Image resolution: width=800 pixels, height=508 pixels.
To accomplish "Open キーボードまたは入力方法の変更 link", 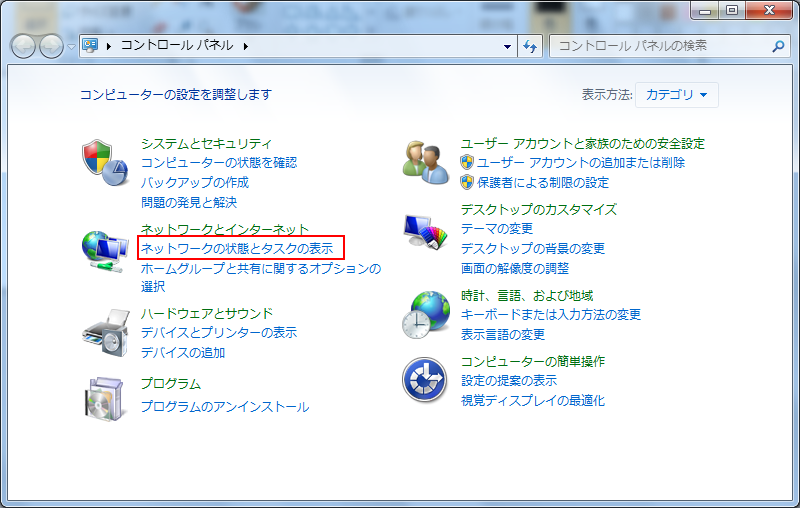I will pos(551,315).
